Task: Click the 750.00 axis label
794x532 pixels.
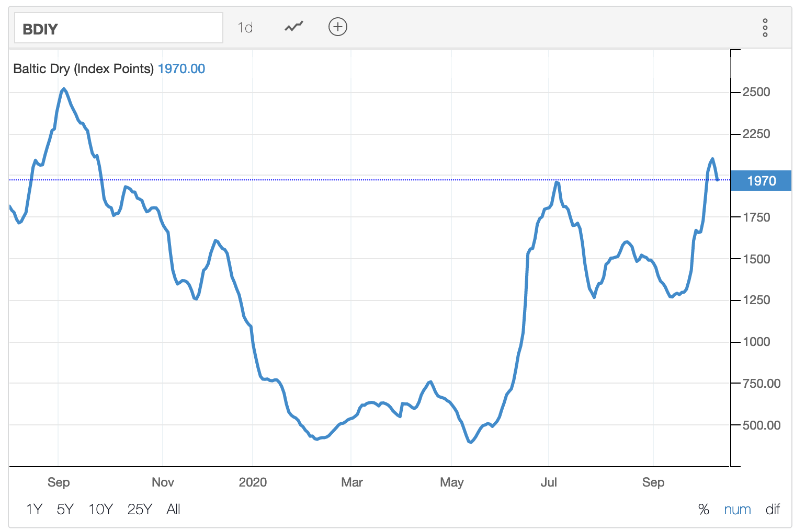Action: tap(762, 384)
